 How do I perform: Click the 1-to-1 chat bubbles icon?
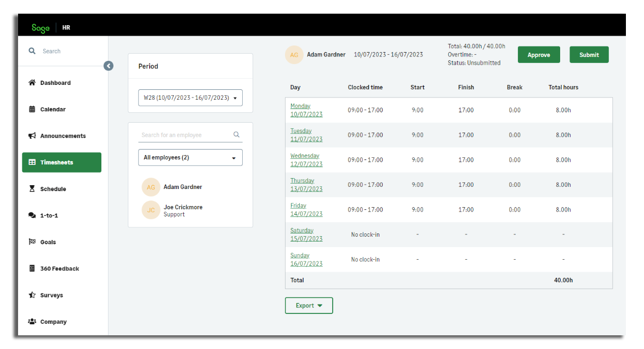32,215
